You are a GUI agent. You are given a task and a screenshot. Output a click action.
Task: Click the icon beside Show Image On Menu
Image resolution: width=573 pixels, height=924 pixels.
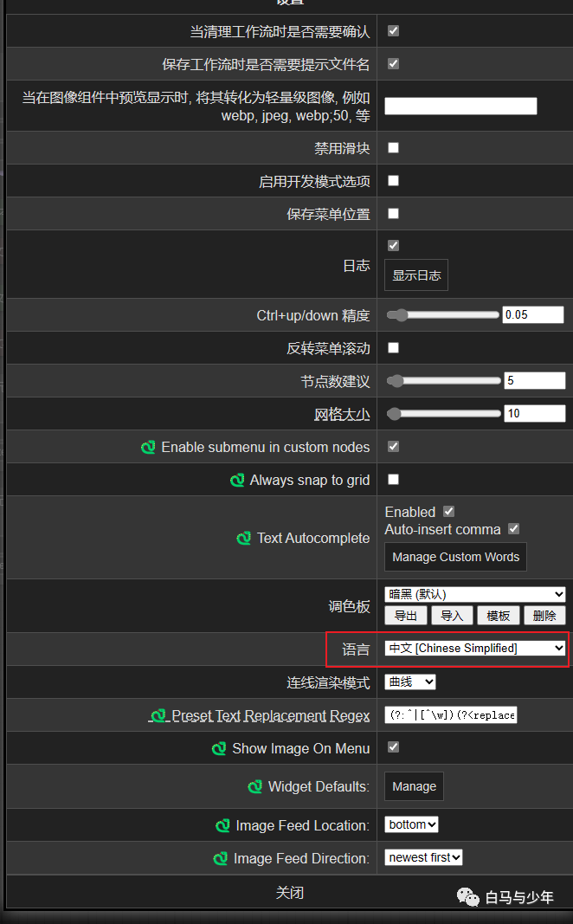[219, 749]
